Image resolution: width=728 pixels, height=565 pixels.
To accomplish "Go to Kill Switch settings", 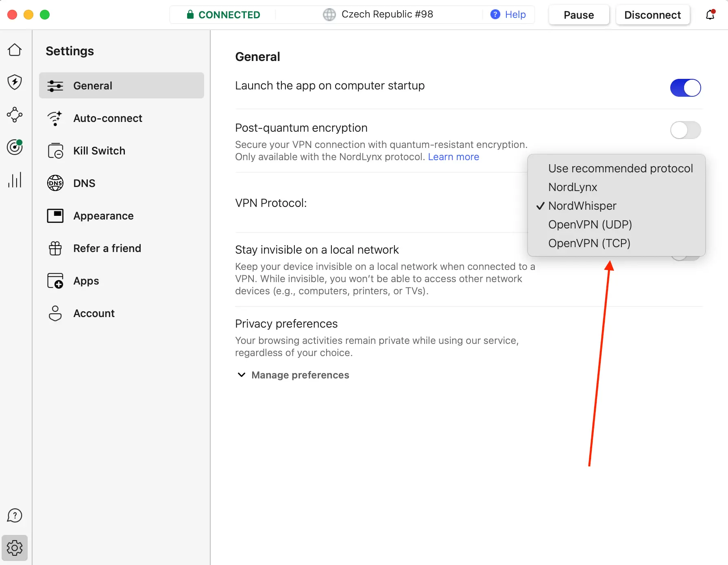I will tap(99, 151).
